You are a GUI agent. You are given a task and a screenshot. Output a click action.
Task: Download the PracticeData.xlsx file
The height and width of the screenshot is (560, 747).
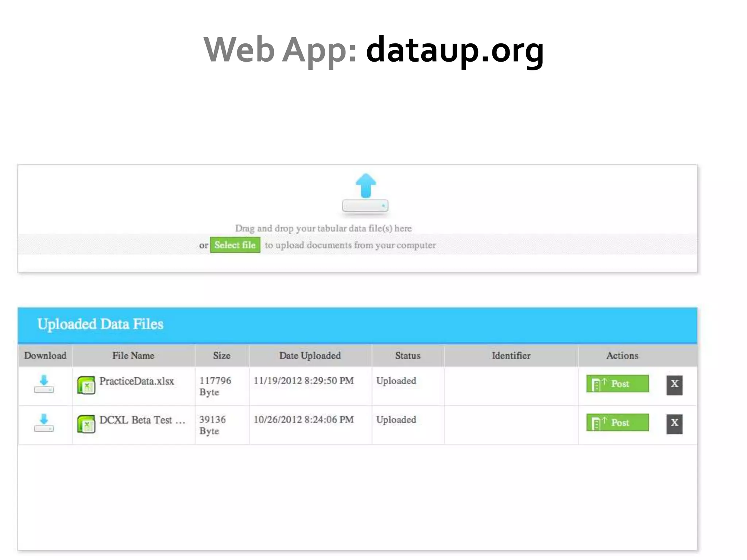tap(44, 384)
